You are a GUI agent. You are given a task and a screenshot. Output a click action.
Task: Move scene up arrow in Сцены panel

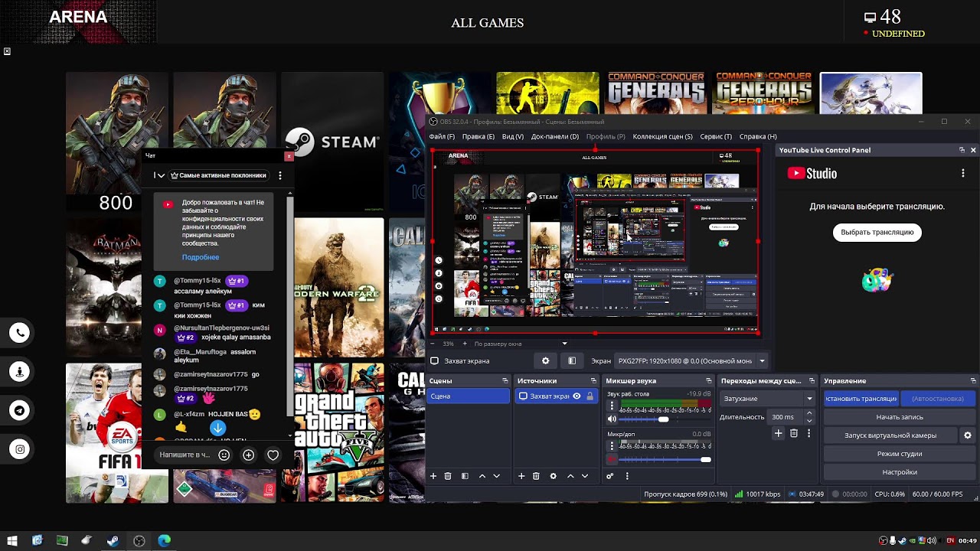(482, 476)
